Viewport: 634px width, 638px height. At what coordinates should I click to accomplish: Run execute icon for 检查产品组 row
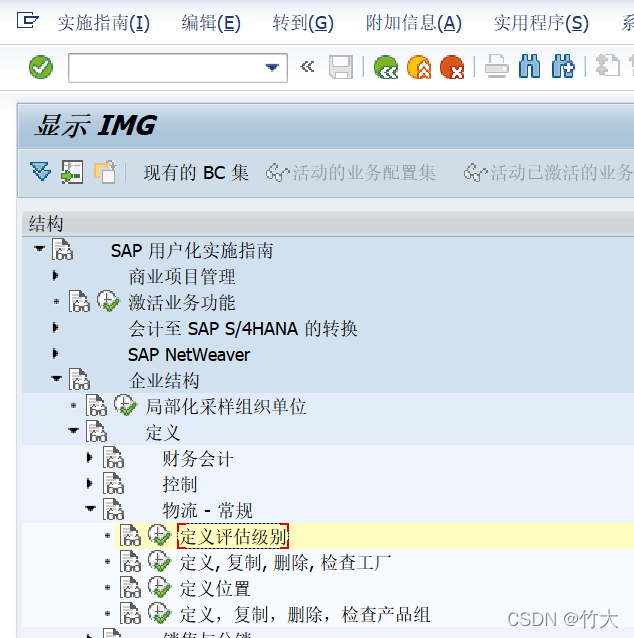coord(160,614)
